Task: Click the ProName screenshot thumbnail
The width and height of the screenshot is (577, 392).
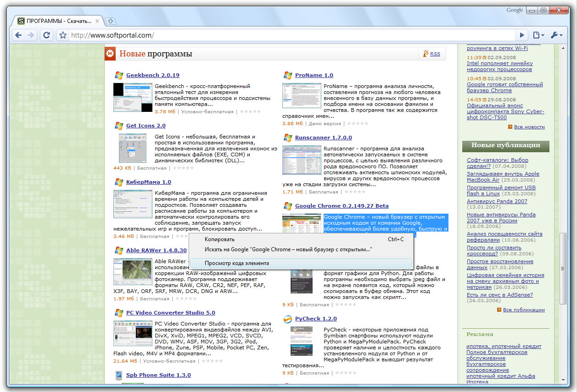Action: [x=302, y=95]
